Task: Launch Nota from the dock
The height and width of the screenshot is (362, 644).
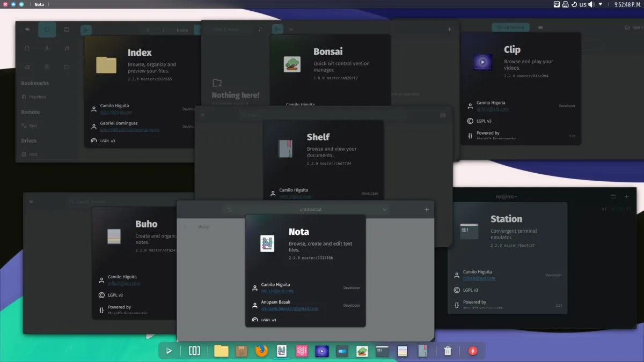Action: 281,351
